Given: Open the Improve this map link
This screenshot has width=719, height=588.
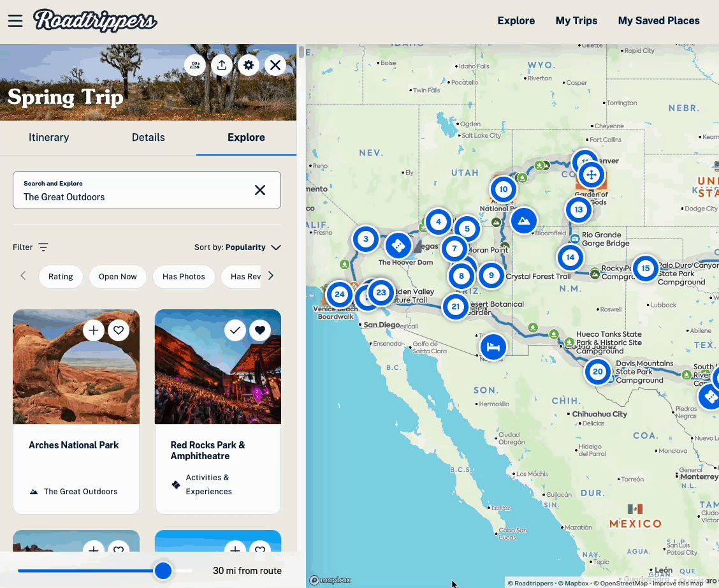Looking at the screenshot, I should click(x=678, y=583).
